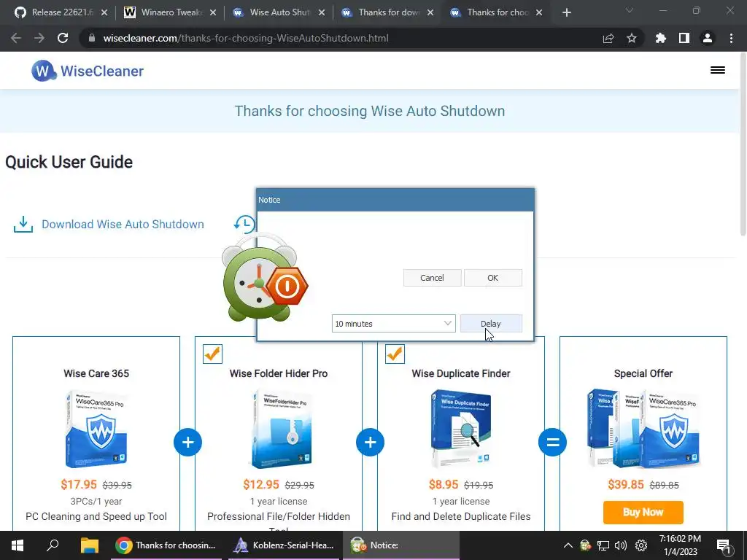The width and height of the screenshot is (747, 560).
Task: Uncheck the Wise Duplicate Finder checkbox
Action: pyautogui.click(x=395, y=354)
